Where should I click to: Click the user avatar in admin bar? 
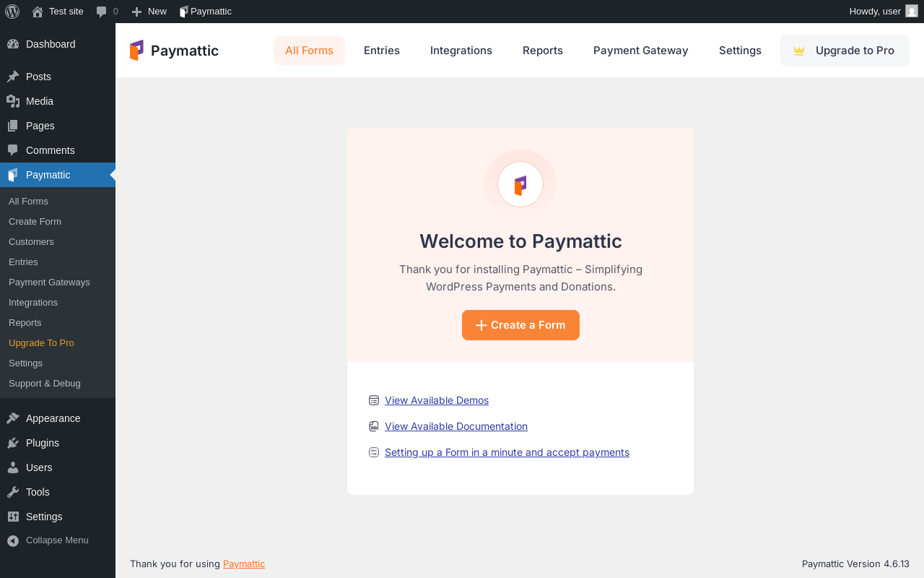(x=912, y=11)
